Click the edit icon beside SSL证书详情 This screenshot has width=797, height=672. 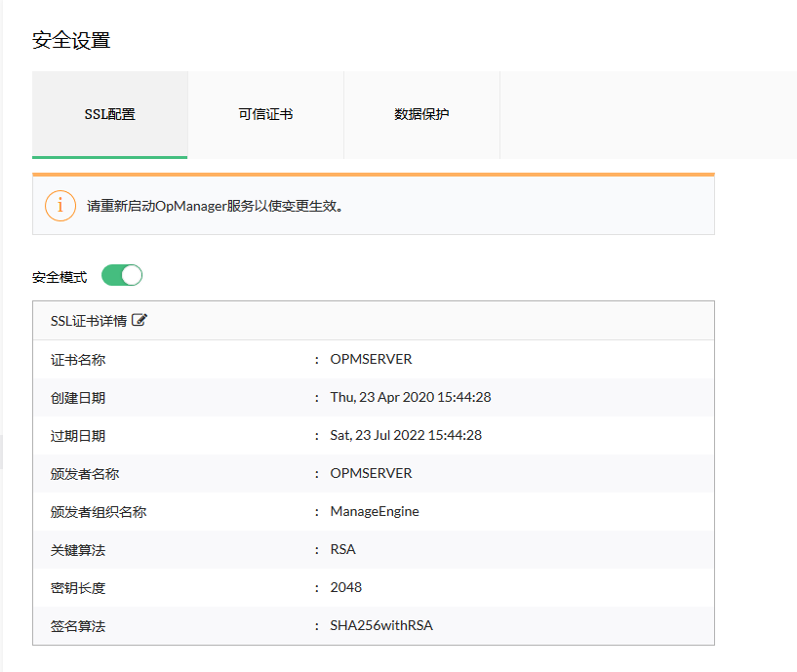pyautogui.click(x=139, y=320)
